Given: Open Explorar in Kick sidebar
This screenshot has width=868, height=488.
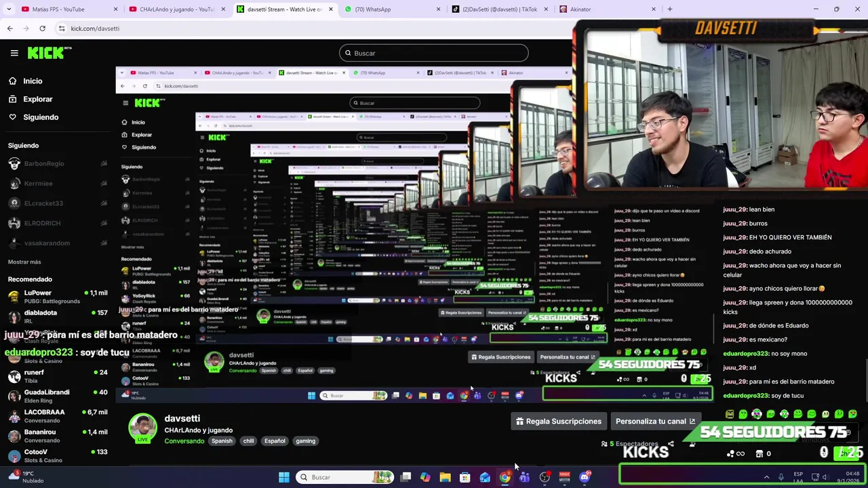Looking at the screenshot, I should [37, 99].
